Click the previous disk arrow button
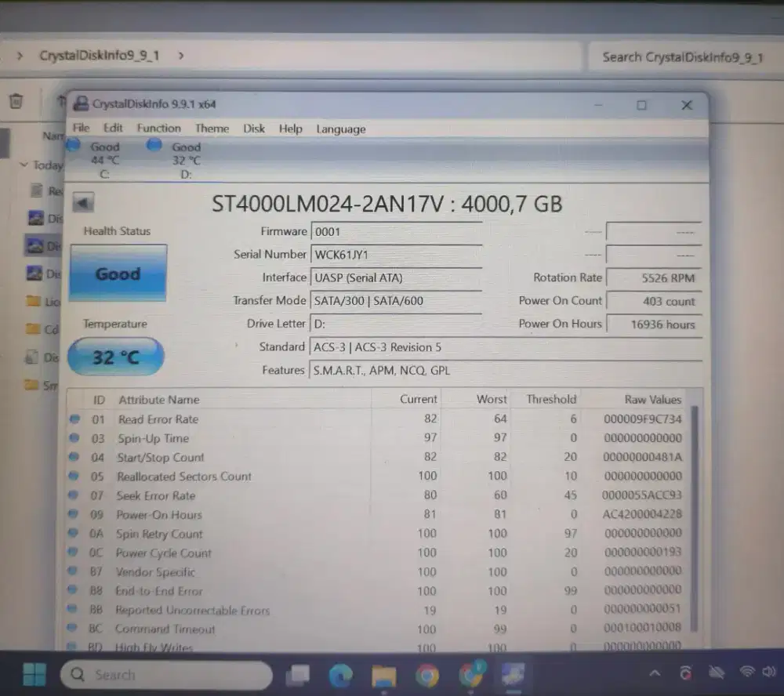 click(x=83, y=203)
